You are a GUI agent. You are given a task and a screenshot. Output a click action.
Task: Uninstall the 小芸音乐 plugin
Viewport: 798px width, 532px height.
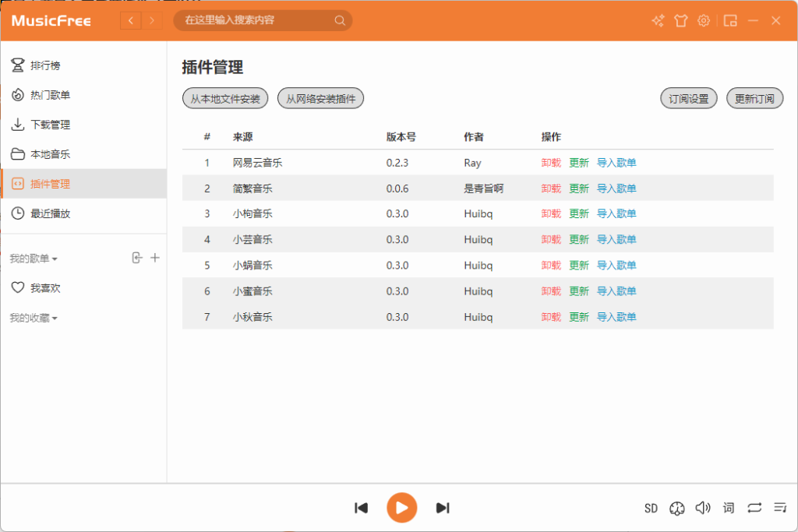551,240
